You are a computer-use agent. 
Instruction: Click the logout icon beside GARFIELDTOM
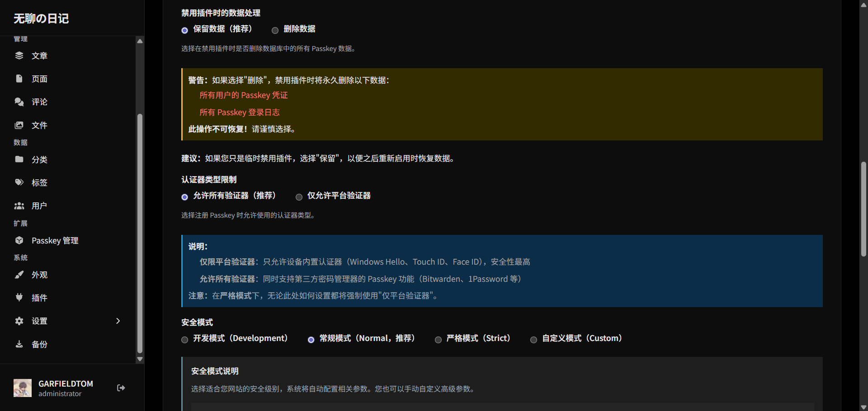[121, 388]
